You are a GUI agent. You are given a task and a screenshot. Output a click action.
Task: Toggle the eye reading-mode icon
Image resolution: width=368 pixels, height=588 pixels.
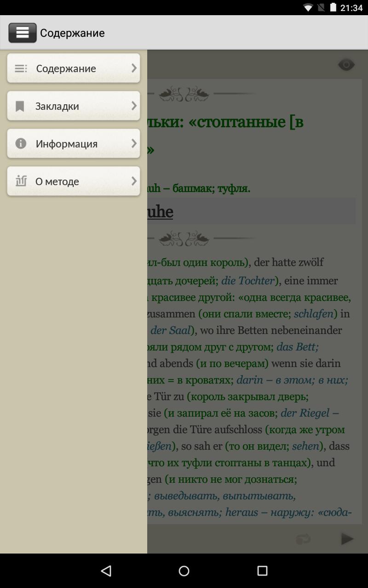[346, 65]
